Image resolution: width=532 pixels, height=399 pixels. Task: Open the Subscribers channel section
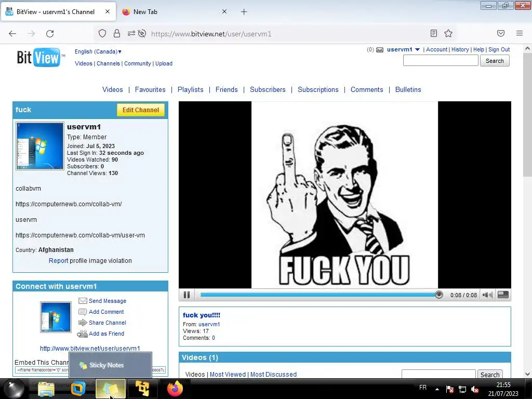[x=268, y=89]
